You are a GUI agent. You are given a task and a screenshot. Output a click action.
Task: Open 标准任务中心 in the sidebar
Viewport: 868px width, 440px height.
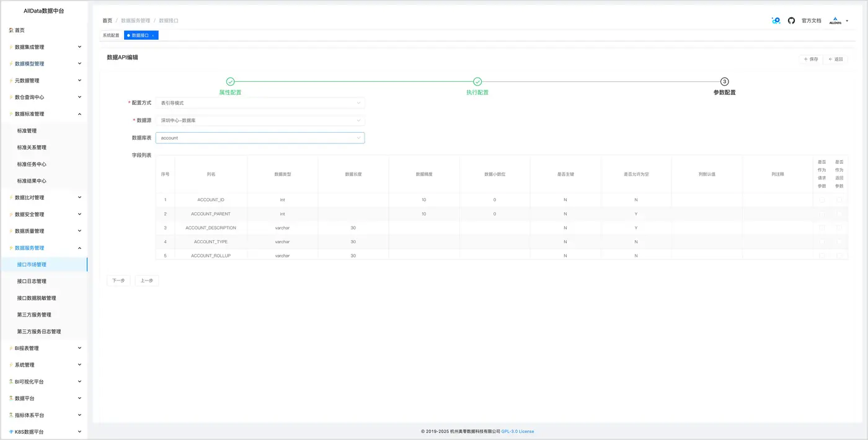tap(32, 164)
